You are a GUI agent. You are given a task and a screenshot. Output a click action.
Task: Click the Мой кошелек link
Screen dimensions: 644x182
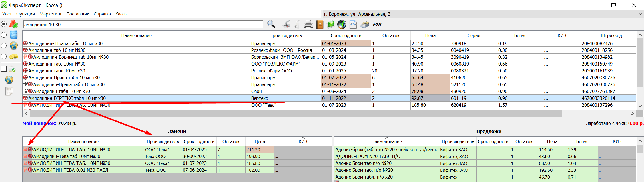tap(39, 123)
